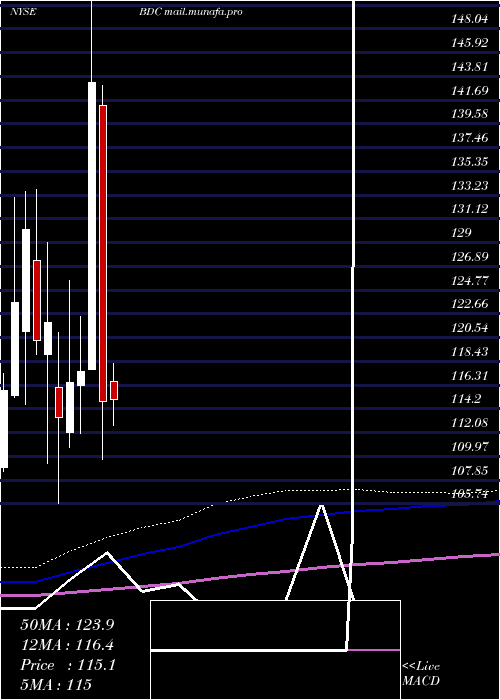This screenshot has width=500, height=700.
Task: Click the last small red candlestick
Action: (x=114, y=390)
